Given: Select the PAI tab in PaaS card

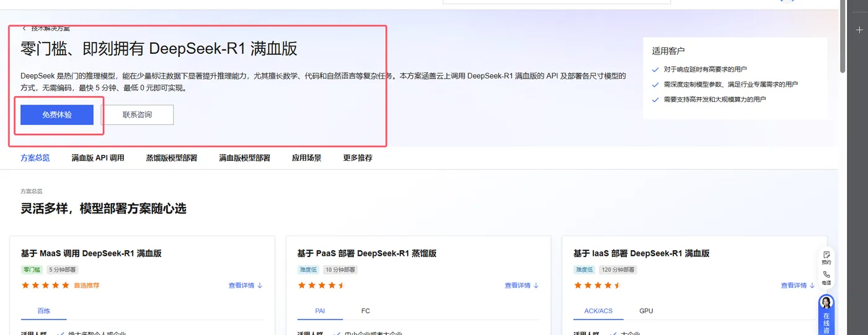Looking at the screenshot, I should pos(320,311).
